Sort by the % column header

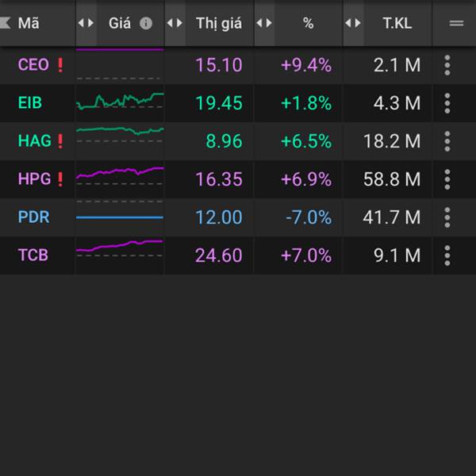[x=308, y=23]
